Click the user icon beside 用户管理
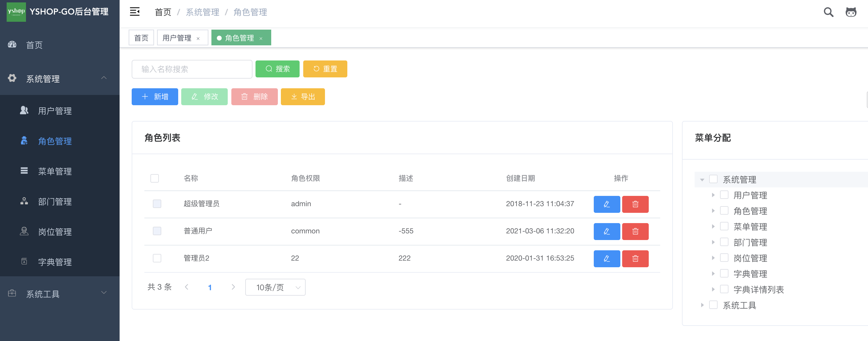868x341 pixels. tap(24, 110)
